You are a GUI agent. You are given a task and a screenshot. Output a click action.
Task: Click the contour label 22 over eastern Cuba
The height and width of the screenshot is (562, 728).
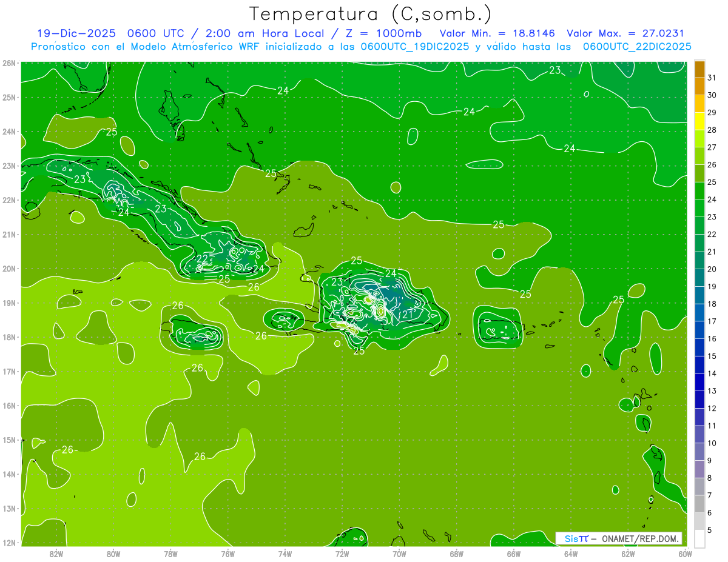pyautogui.click(x=203, y=259)
